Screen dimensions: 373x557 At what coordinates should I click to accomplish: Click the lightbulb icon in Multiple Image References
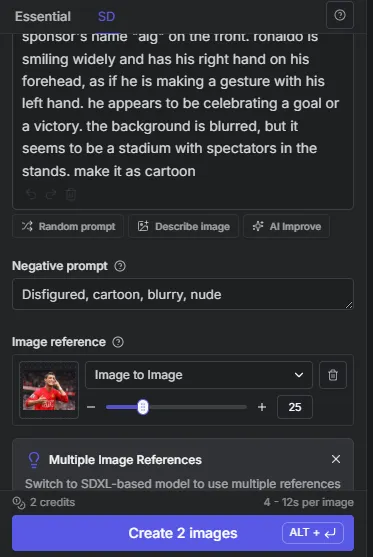click(x=34, y=460)
